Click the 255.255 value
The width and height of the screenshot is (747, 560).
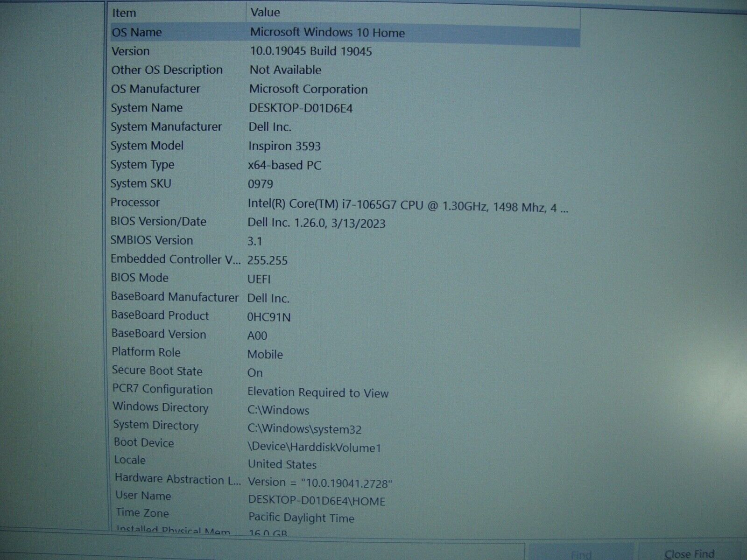(x=267, y=260)
